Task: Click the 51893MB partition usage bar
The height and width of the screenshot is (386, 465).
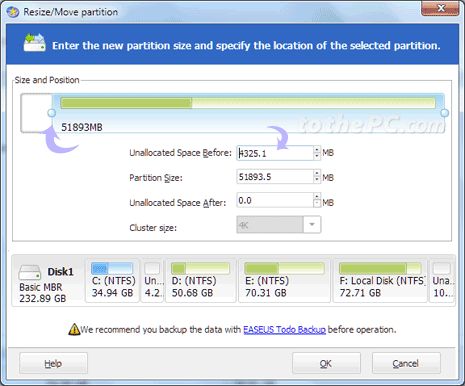Action: pos(248,103)
